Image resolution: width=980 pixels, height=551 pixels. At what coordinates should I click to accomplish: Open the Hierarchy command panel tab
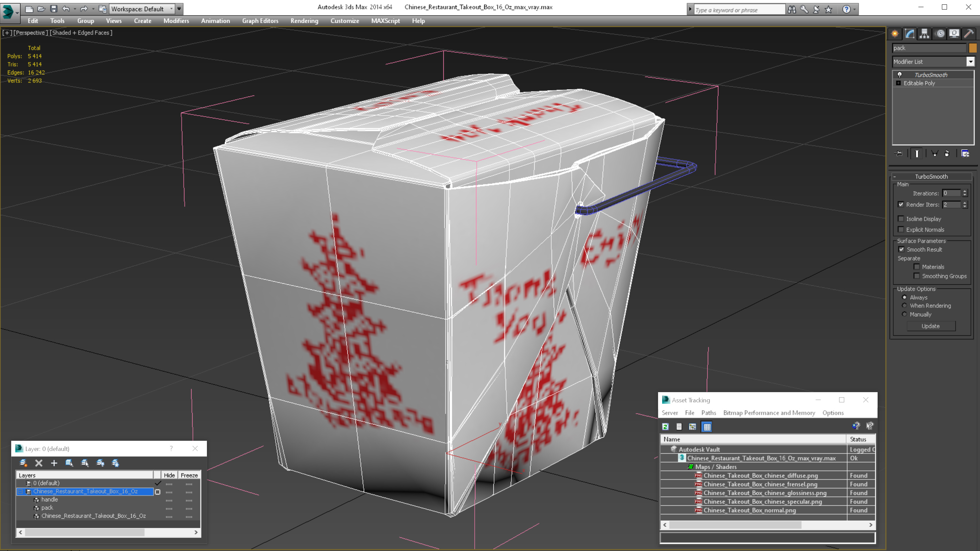(x=925, y=34)
